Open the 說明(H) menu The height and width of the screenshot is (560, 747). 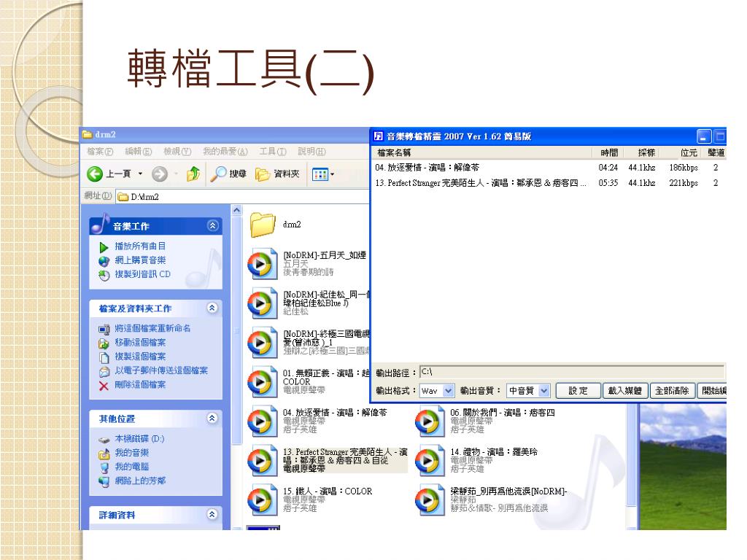tap(312, 152)
